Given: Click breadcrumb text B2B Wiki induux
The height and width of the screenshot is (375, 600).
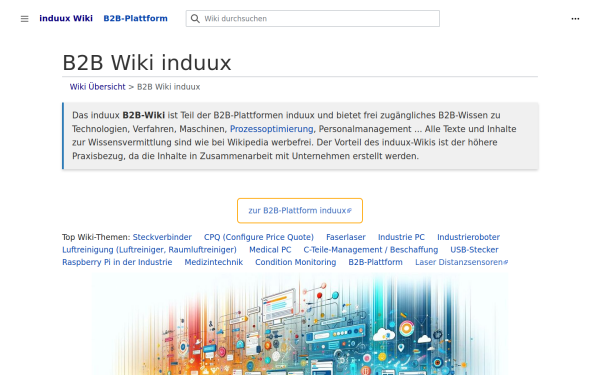Looking at the screenshot, I should pos(169,87).
